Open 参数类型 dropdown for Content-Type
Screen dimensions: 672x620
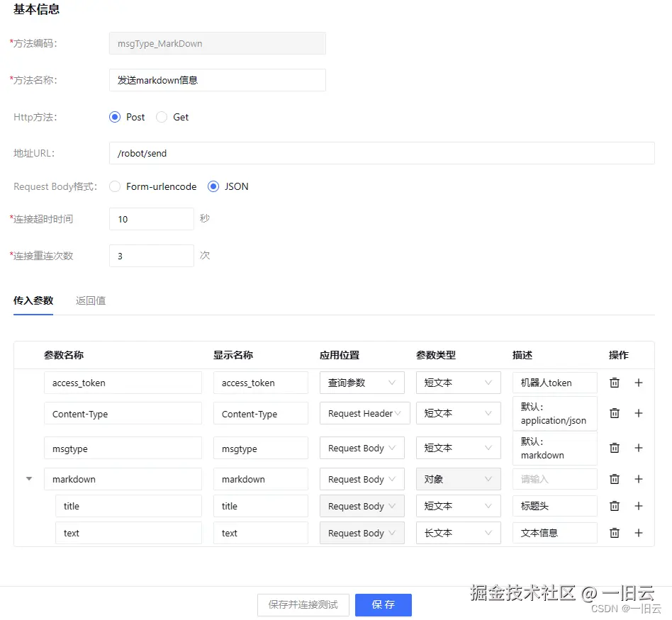[458, 413]
